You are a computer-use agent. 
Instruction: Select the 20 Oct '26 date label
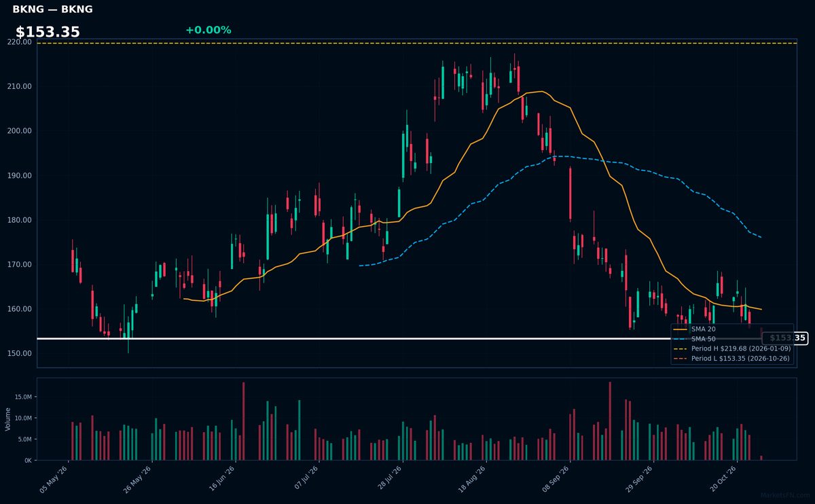coord(723,478)
